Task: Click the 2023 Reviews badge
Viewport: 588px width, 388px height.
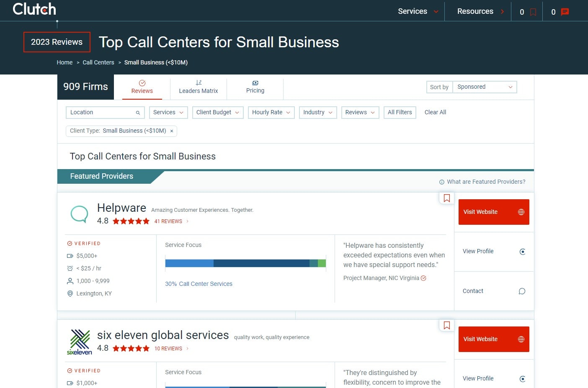Action: tap(57, 42)
